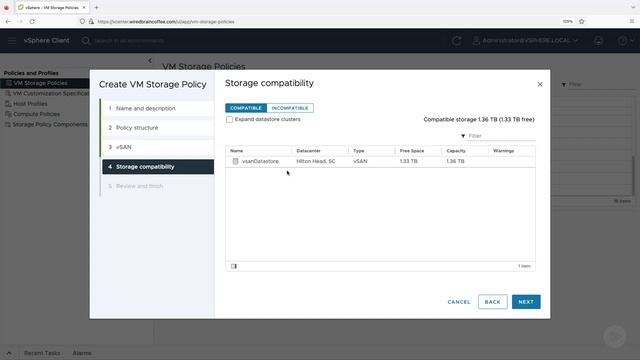Viewport: 640px width, 360px height.
Task: Bookmark this page with star icon
Action: click(x=582, y=21)
